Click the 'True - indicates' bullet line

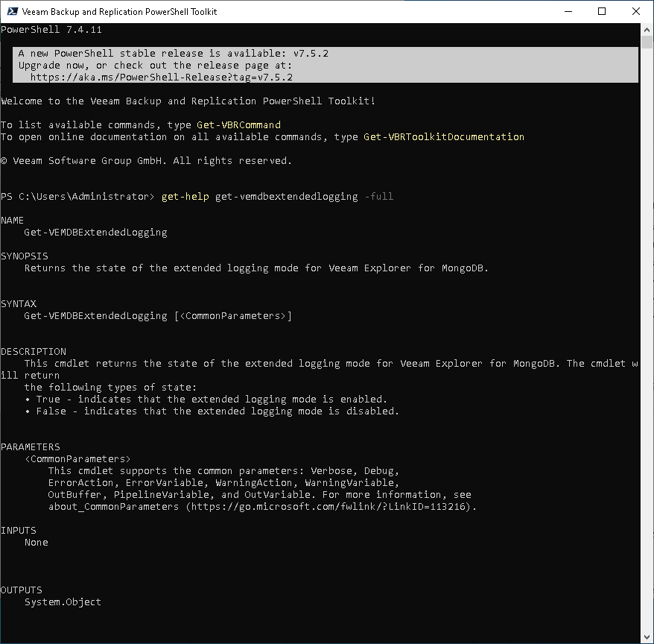coord(206,400)
